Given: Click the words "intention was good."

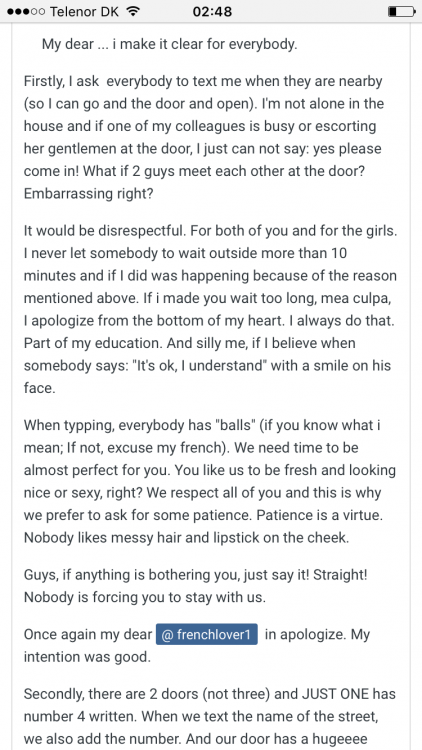Looking at the screenshot, I should pyautogui.click(x=87, y=657).
